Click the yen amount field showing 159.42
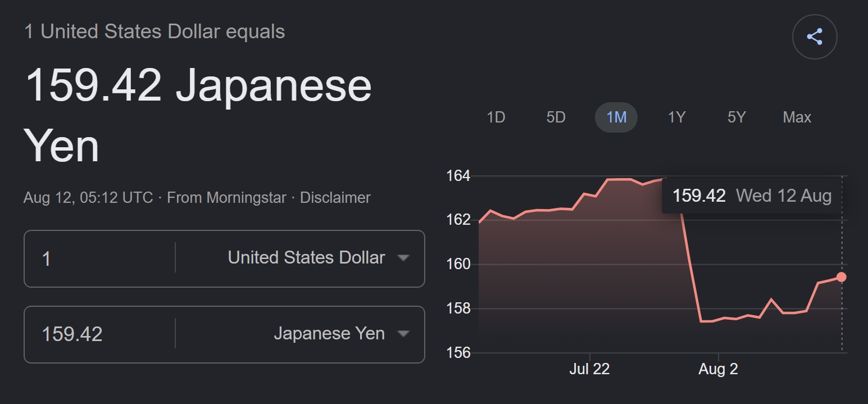Image resolution: width=868 pixels, height=404 pixels. tap(99, 334)
